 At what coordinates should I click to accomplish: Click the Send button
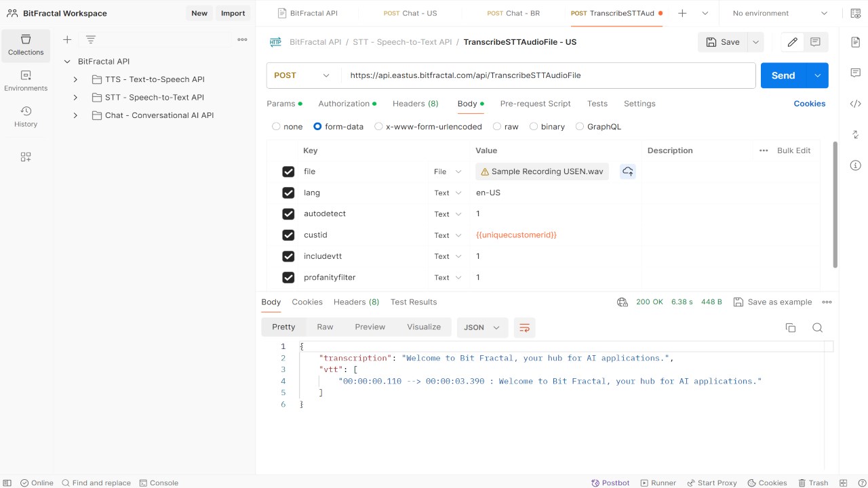783,75
